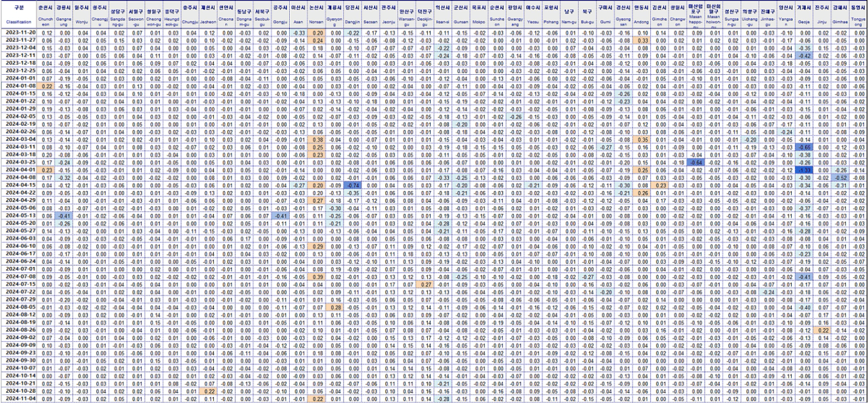Image resolution: width=868 pixels, height=403 pixels.
Task: Click the 2023-12-04 date row label
Action: [19, 48]
